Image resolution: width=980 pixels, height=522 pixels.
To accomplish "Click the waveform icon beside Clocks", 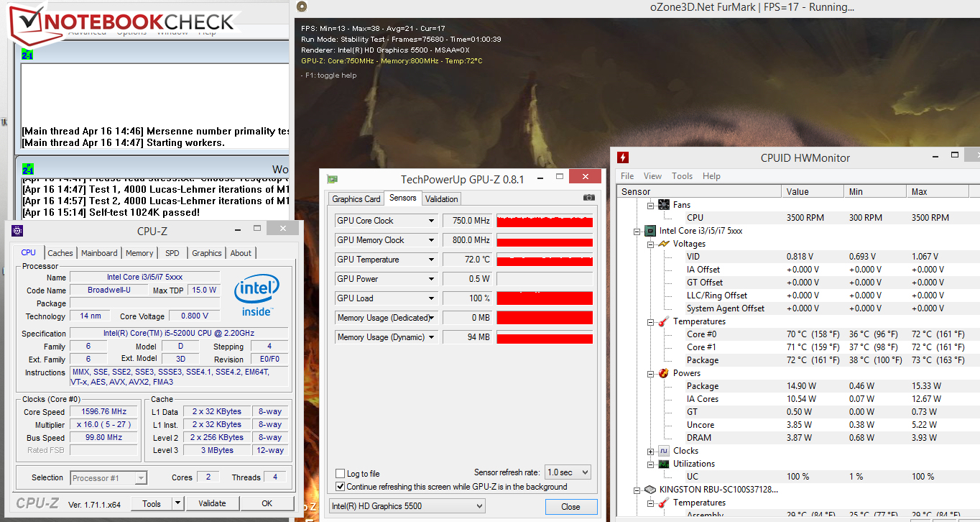I will click(x=664, y=451).
